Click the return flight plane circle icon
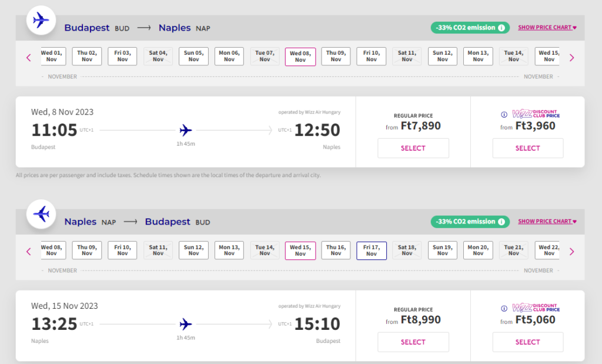602x364 pixels. (41, 214)
